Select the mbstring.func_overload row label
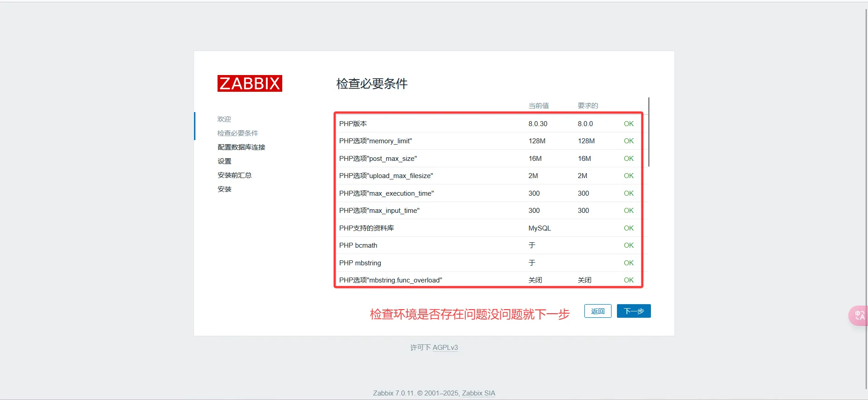This screenshot has height=400, width=868. pos(391,280)
